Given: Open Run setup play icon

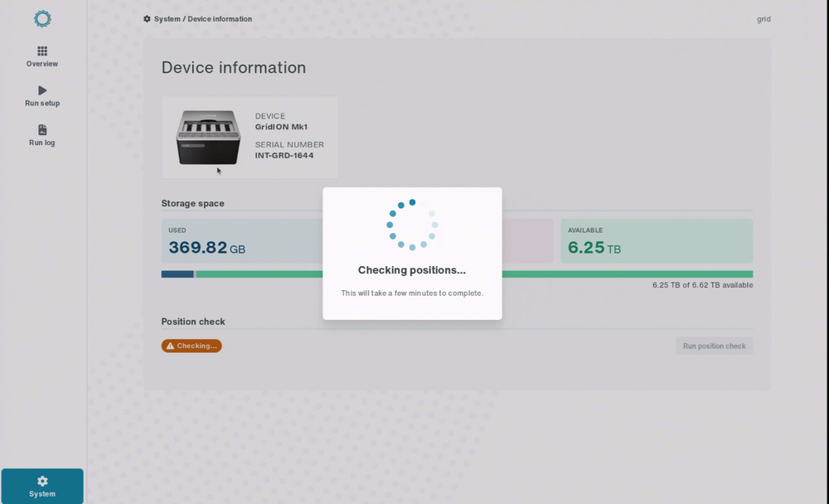Looking at the screenshot, I should click(42, 90).
